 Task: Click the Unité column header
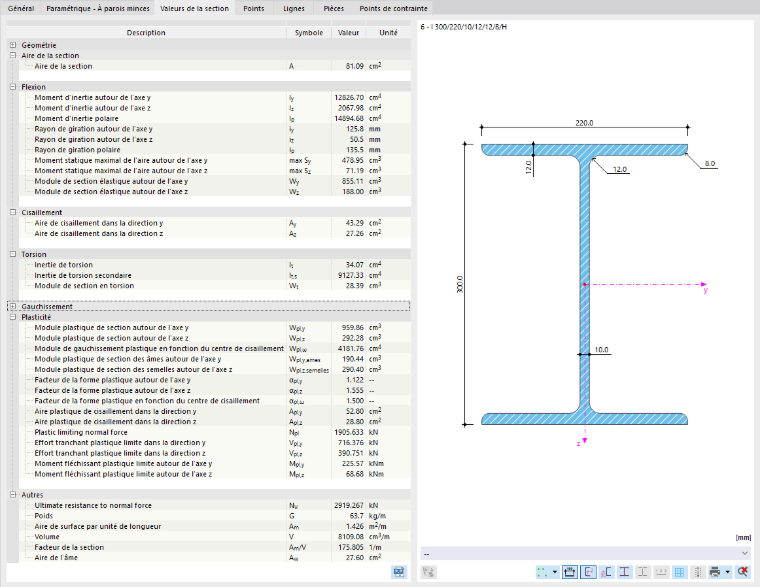(x=388, y=32)
